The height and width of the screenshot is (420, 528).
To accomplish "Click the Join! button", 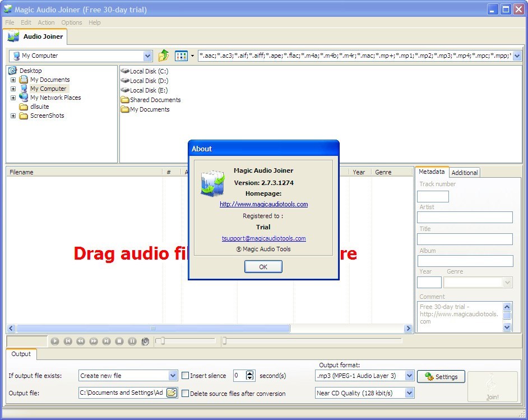I will 492,387.
